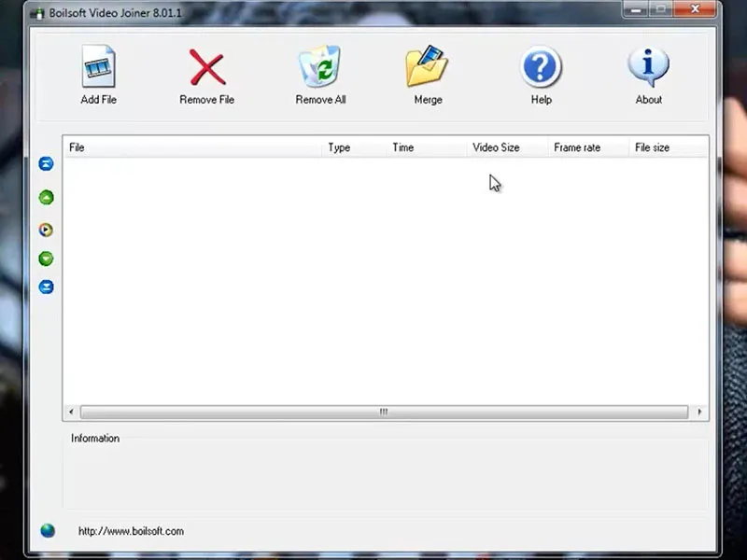
Task: Move selected file to top of list
Action: click(x=46, y=164)
